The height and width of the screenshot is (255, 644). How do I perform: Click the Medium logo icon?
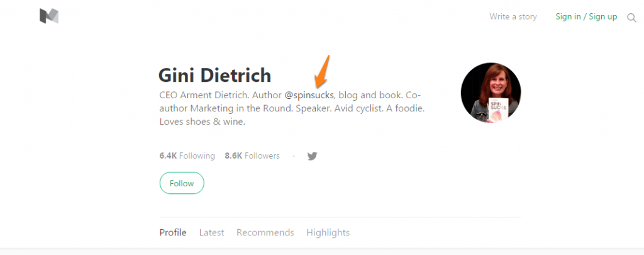pyautogui.click(x=49, y=16)
